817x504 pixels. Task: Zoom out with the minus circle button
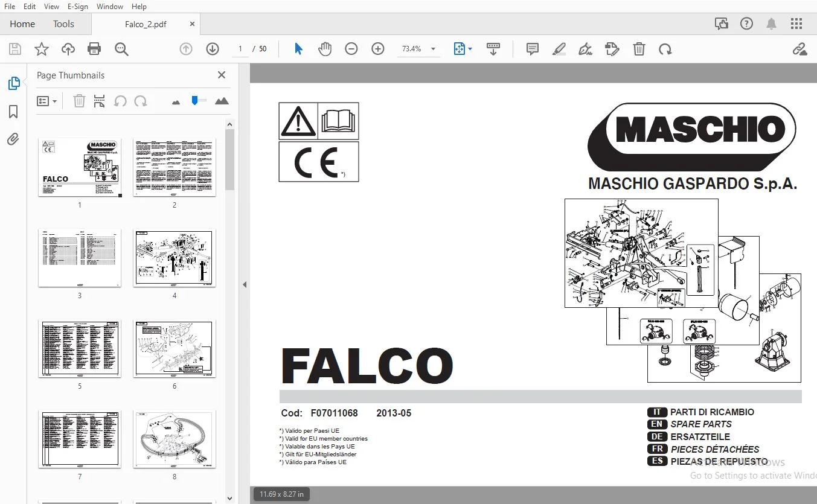(351, 49)
